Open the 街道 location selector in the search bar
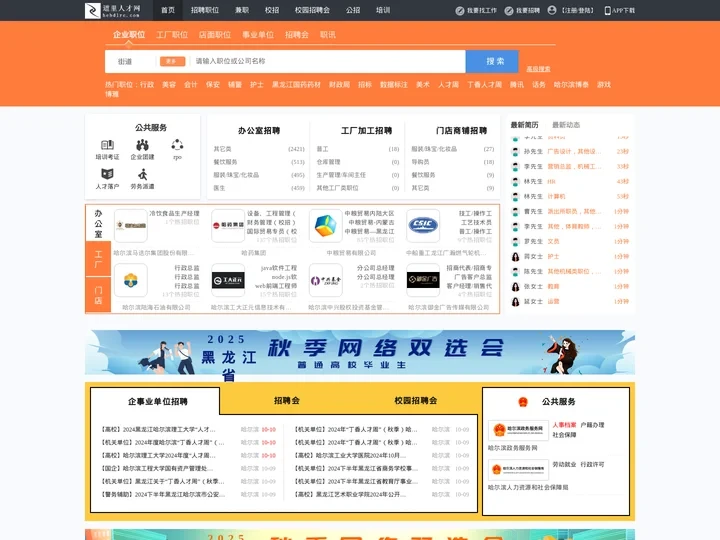The height and width of the screenshot is (540, 720). (x=125, y=62)
